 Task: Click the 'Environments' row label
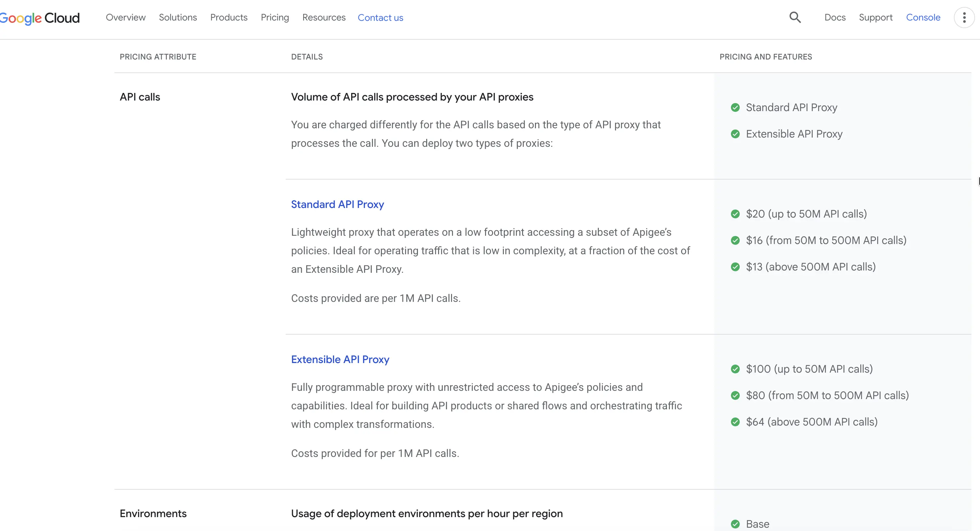(153, 513)
